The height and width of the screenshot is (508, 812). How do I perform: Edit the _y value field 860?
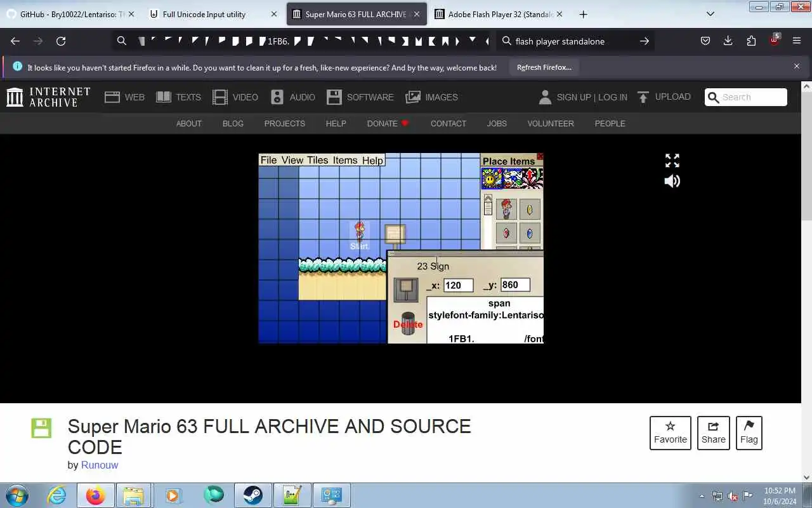(515, 285)
